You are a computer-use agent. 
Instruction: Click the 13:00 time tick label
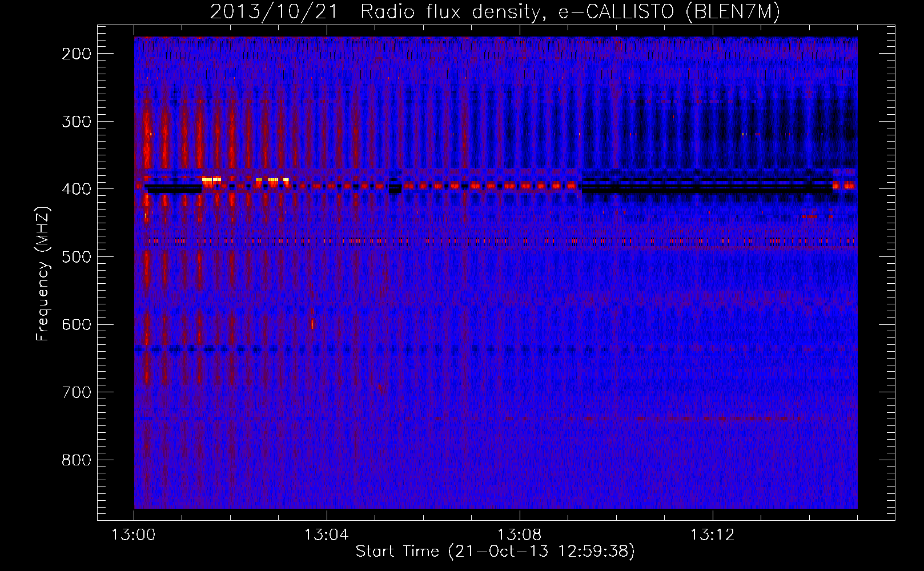coord(134,534)
